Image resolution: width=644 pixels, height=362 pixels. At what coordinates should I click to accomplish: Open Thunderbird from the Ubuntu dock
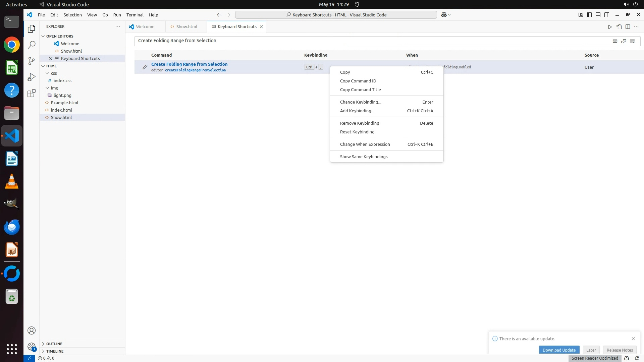[12, 227]
